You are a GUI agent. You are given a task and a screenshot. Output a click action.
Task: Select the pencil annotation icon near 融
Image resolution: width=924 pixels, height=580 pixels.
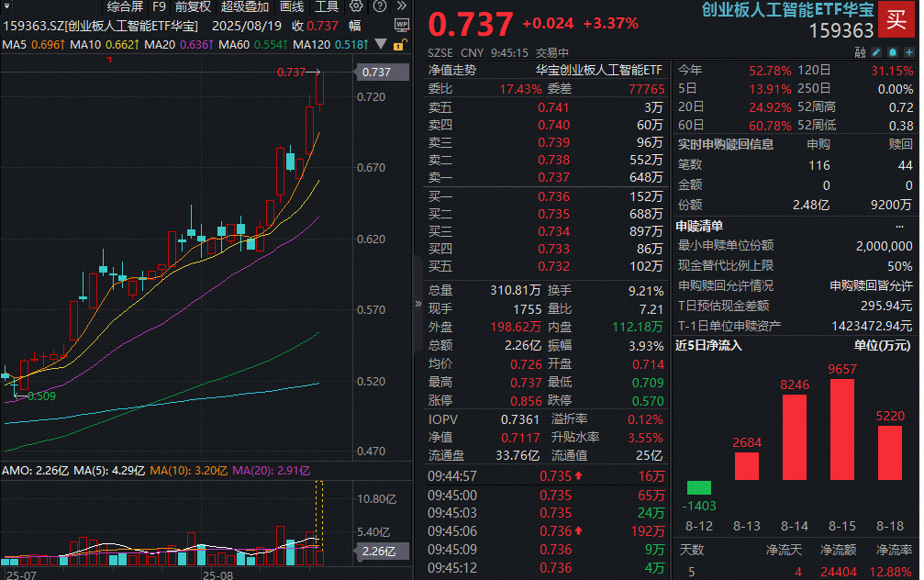[x=876, y=52]
